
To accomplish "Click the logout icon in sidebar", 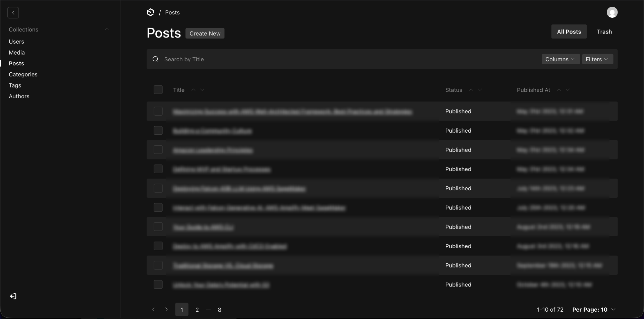I will pos(13,296).
